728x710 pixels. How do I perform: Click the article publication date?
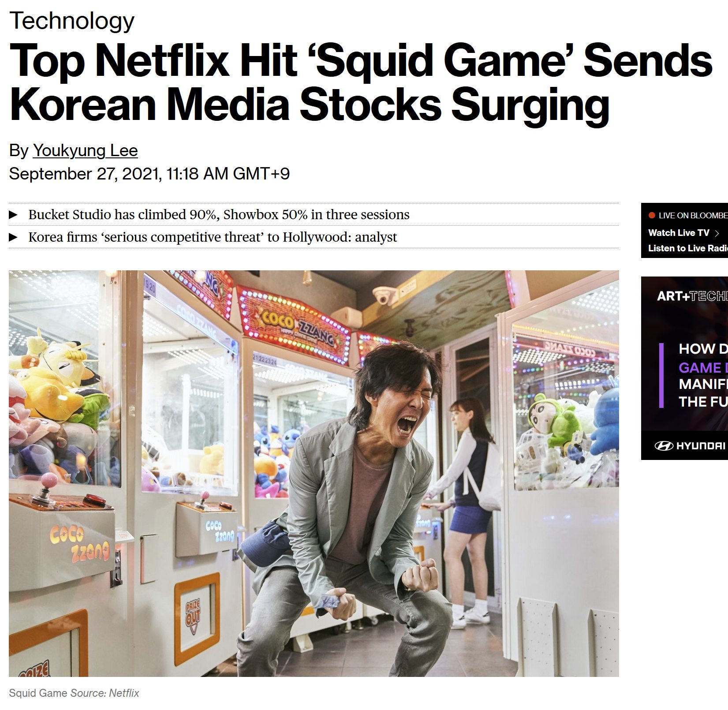click(x=149, y=174)
